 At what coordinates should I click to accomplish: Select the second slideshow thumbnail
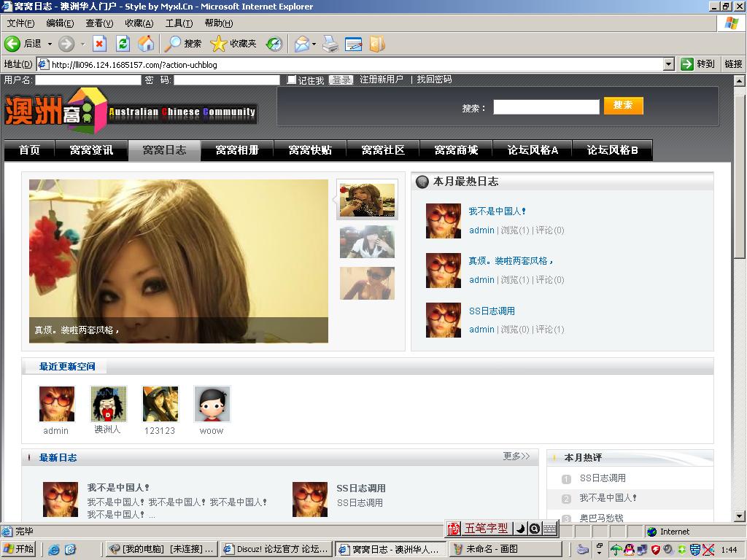click(x=367, y=242)
